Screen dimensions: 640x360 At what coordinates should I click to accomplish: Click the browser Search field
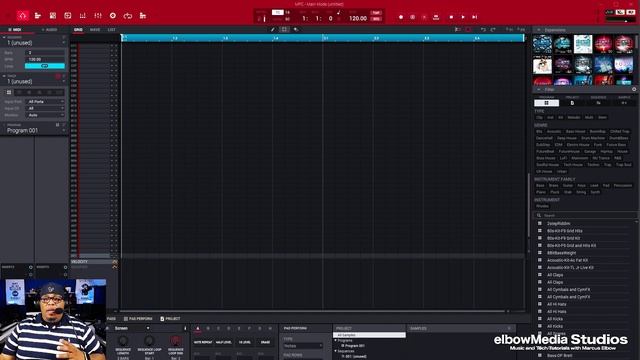585,215
